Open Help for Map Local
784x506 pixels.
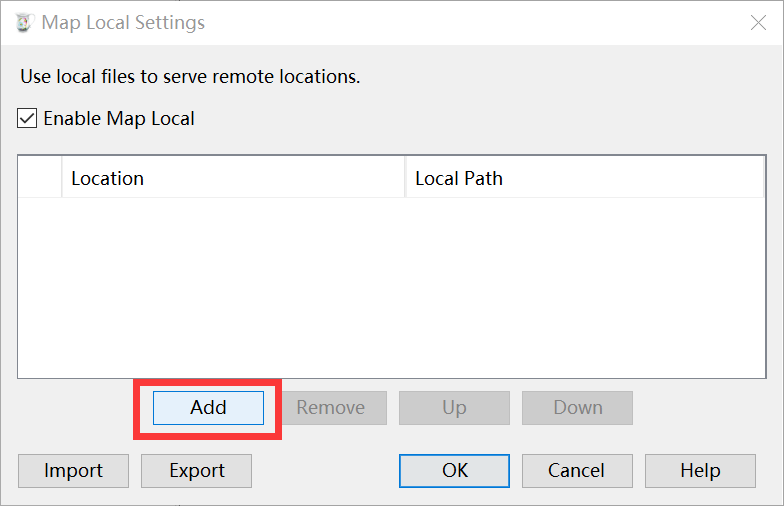(700, 471)
